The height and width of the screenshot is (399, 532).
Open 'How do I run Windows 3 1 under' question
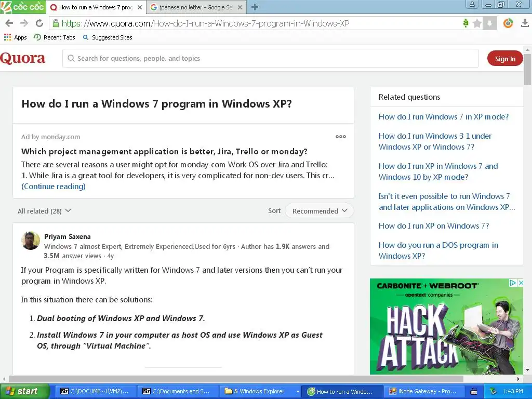pos(435,141)
